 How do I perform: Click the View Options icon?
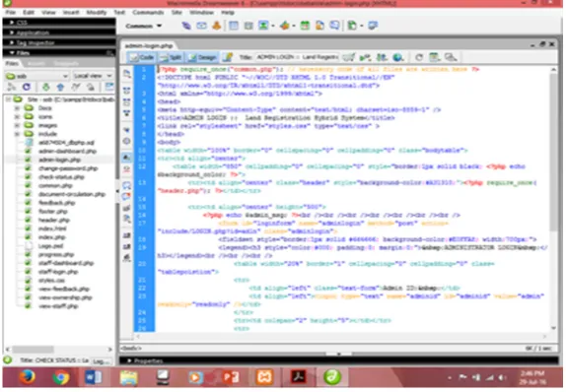(x=434, y=57)
